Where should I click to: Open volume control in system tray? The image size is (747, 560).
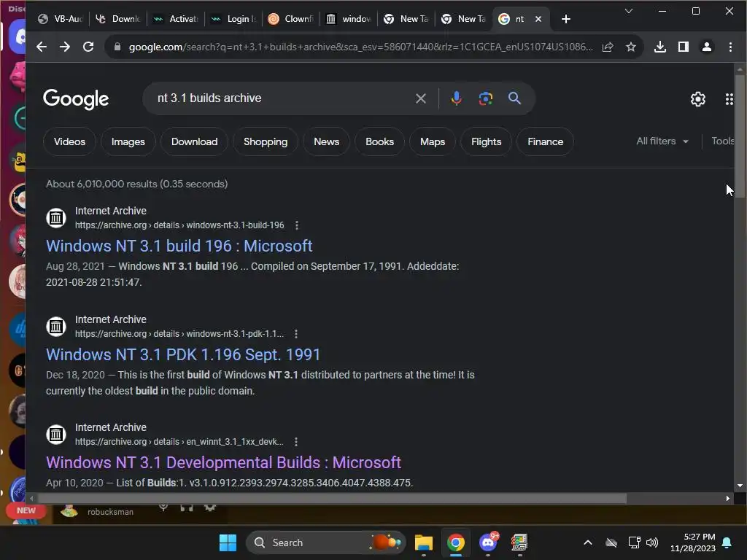click(652, 542)
